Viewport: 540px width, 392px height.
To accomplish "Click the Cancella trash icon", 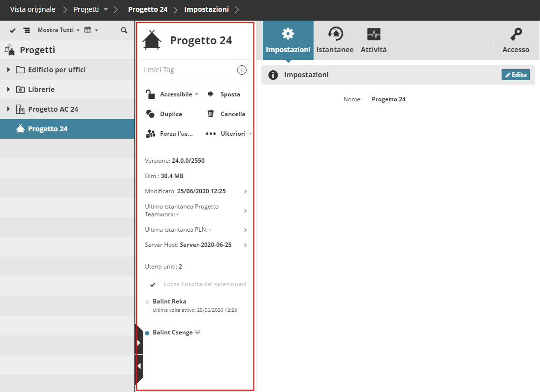I will click(x=211, y=114).
